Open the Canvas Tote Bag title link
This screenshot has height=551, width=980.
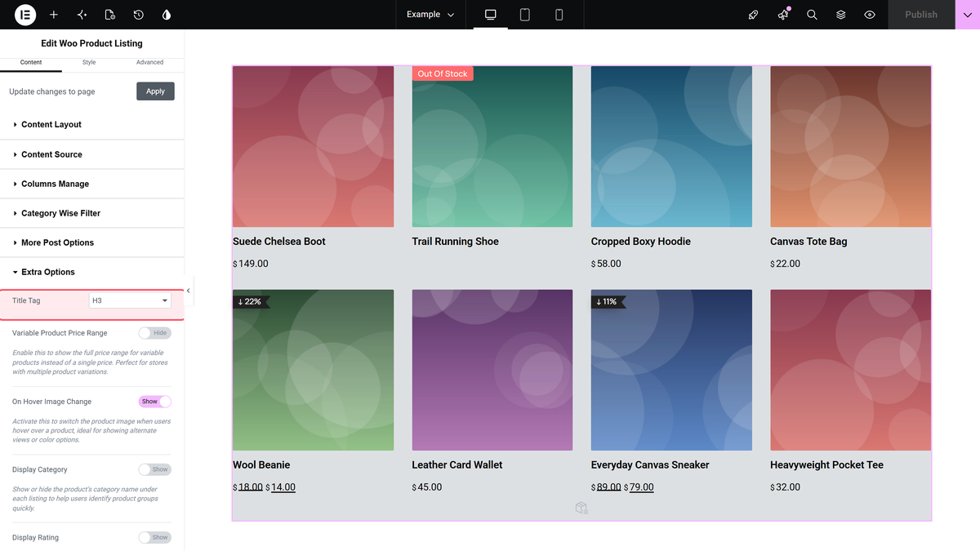coord(808,242)
